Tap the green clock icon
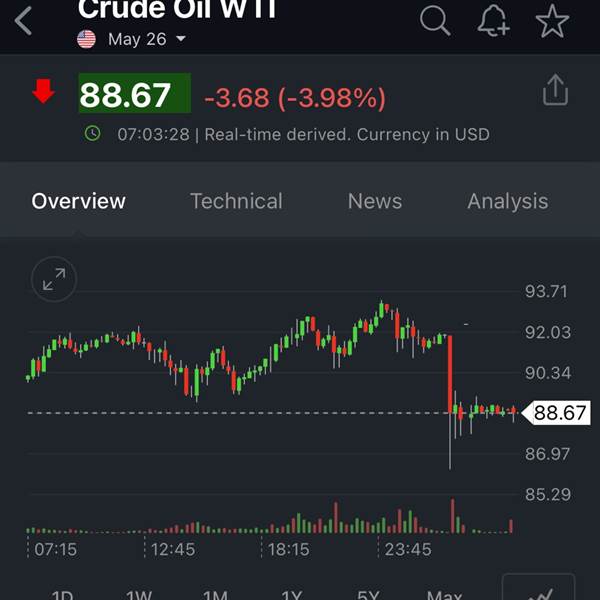Viewport: 600px width, 600px height. coord(93,133)
